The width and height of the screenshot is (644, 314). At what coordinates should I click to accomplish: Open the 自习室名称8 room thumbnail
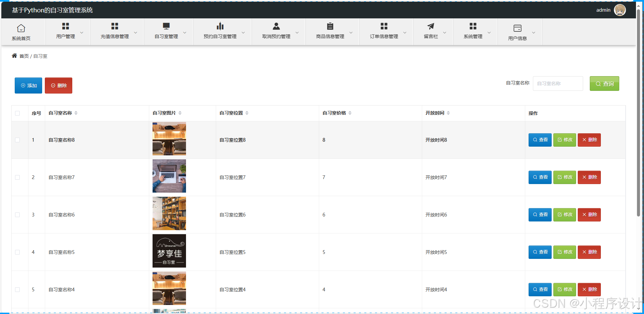(x=169, y=139)
